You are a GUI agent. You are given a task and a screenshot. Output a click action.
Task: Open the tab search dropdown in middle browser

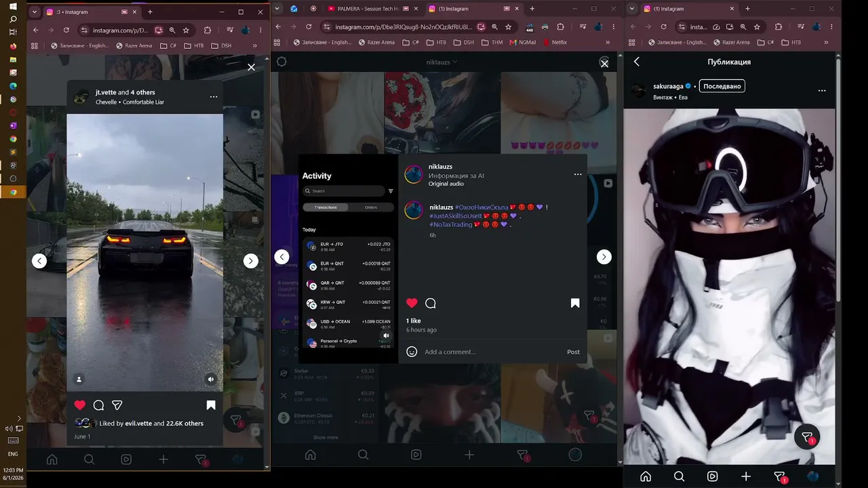pyautogui.click(x=277, y=9)
